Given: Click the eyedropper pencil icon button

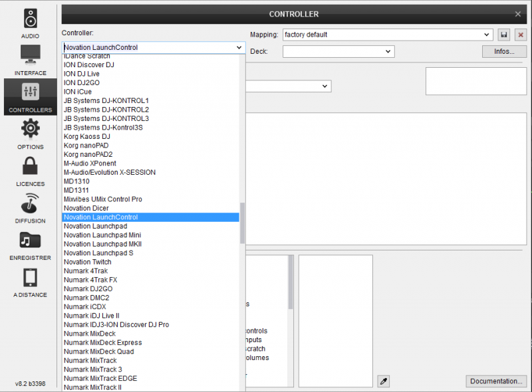Looking at the screenshot, I should 384,381.
